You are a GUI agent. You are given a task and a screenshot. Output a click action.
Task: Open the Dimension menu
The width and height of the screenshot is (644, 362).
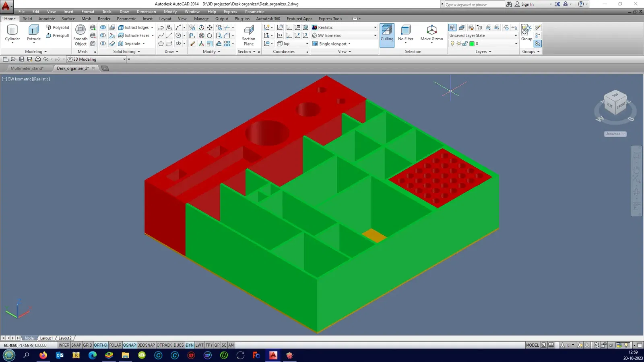coord(146,12)
